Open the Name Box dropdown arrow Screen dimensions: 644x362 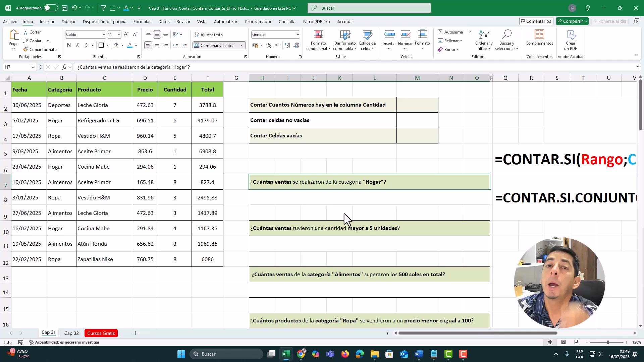33,67
